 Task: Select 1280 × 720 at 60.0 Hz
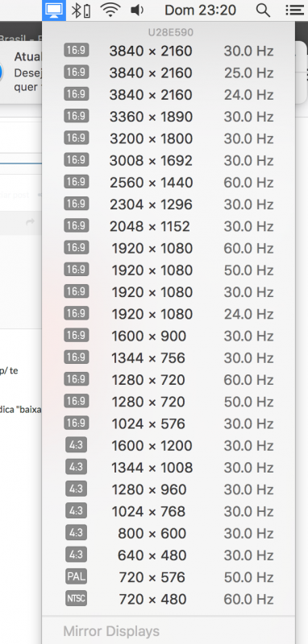169,380
